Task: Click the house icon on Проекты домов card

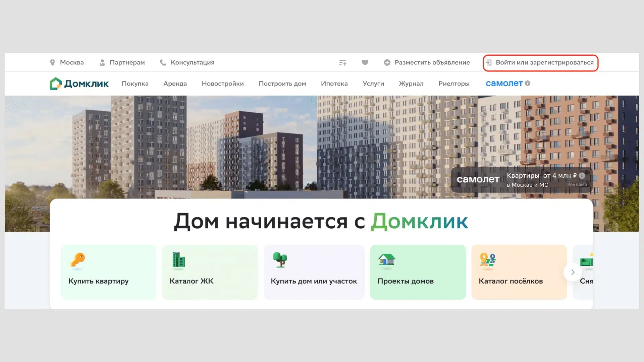Action: click(x=387, y=261)
